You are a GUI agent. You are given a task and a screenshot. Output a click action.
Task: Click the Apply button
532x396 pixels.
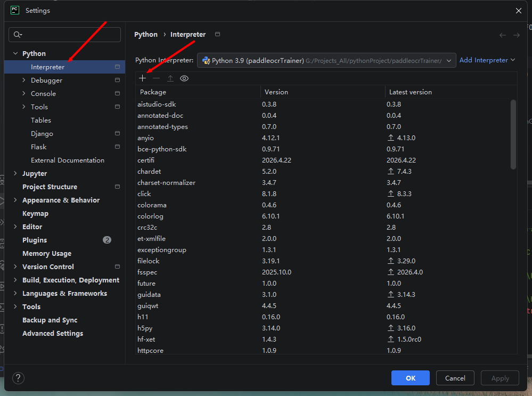tap(500, 378)
